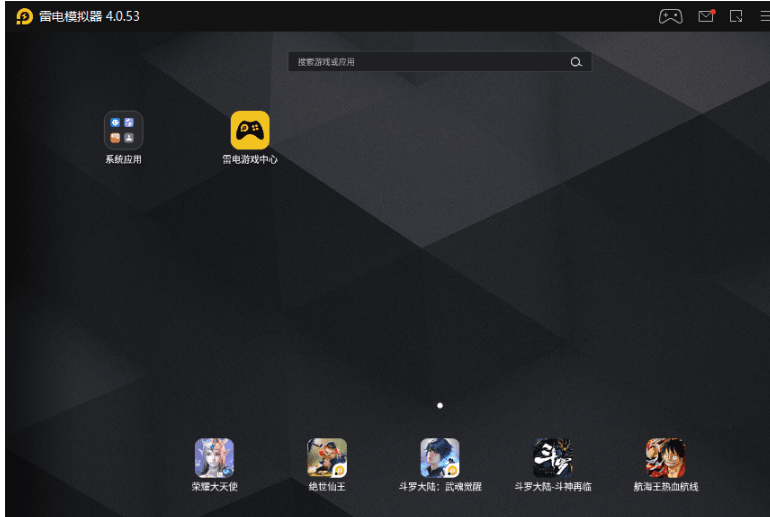Screen dimensions: 770x517
Task: Click the LDPlayer logo in title bar
Action: [x=24, y=16]
